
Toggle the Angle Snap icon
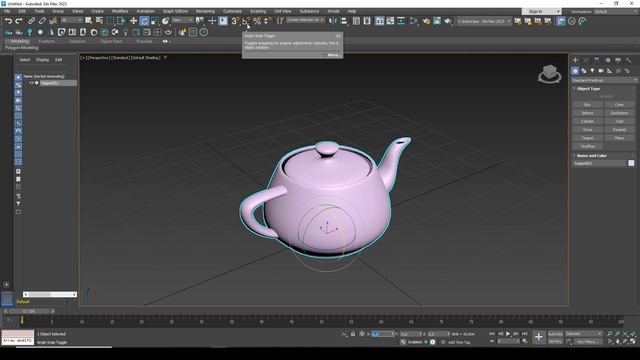click(x=246, y=21)
